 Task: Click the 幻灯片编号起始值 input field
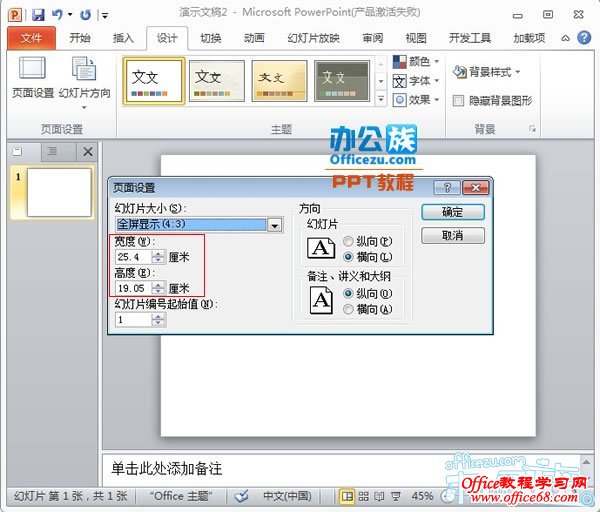coord(133,320)
